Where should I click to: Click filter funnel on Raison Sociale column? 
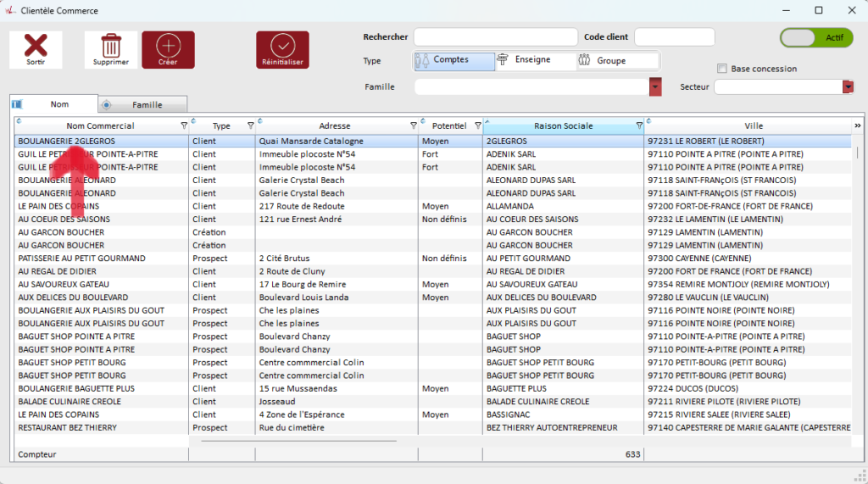tap(639, 126)
